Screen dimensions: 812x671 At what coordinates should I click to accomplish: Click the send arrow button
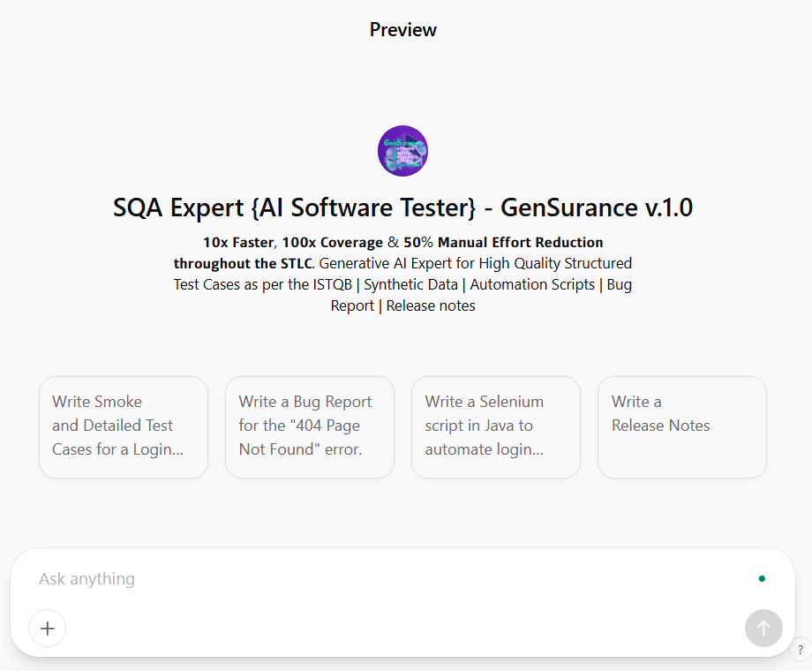click(x=763, y=629)
